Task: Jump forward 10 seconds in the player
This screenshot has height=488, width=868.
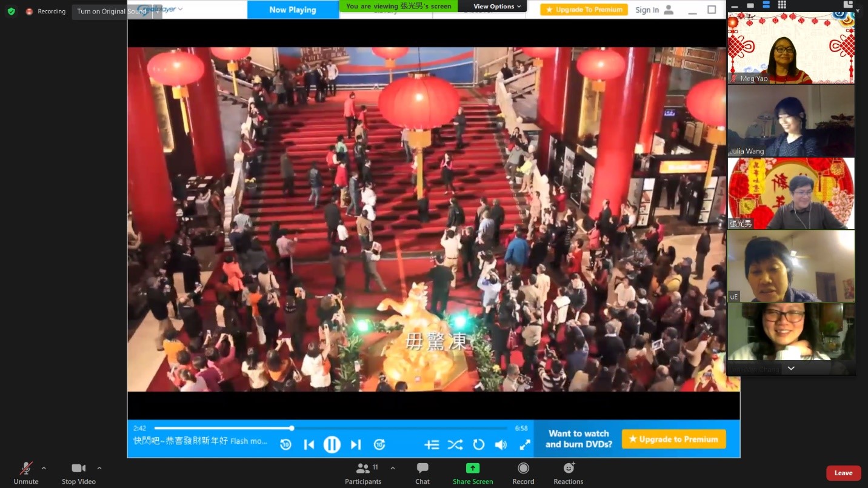Action: click(379, 444)
